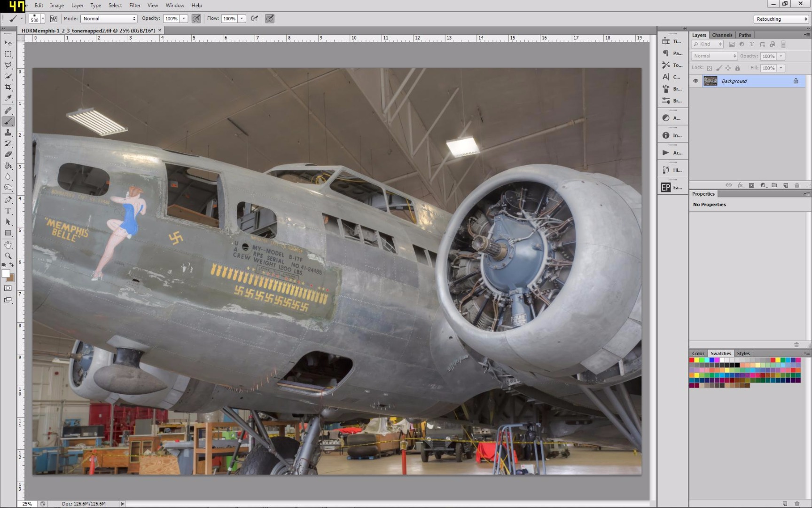This screenshot has width=812, height=508.
Task: Expand the collapsed Adjustments panel
Action: pyautogui.click(x=672, y=118)
